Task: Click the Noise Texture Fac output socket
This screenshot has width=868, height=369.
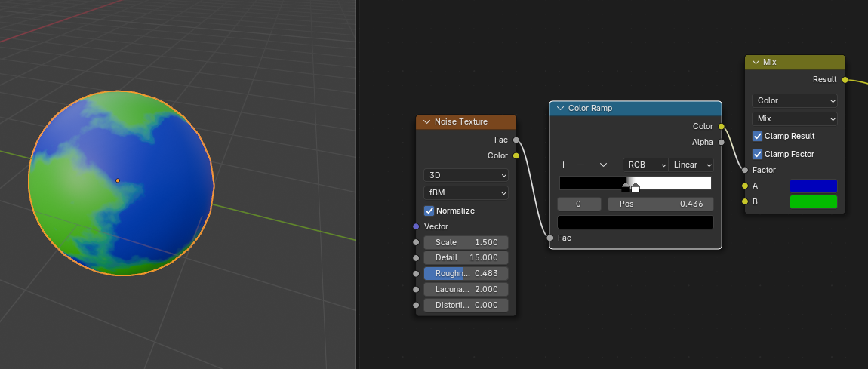Action: point(516,140)
